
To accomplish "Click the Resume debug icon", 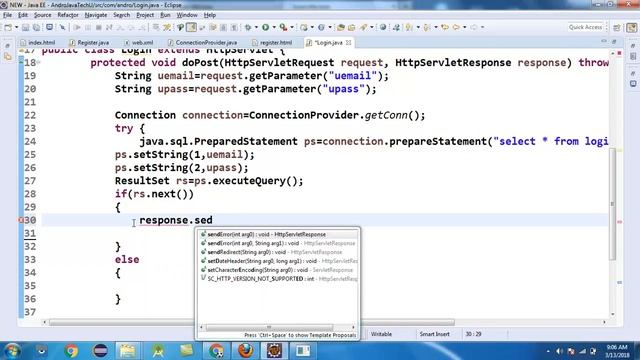I will [x=77, y=27].
